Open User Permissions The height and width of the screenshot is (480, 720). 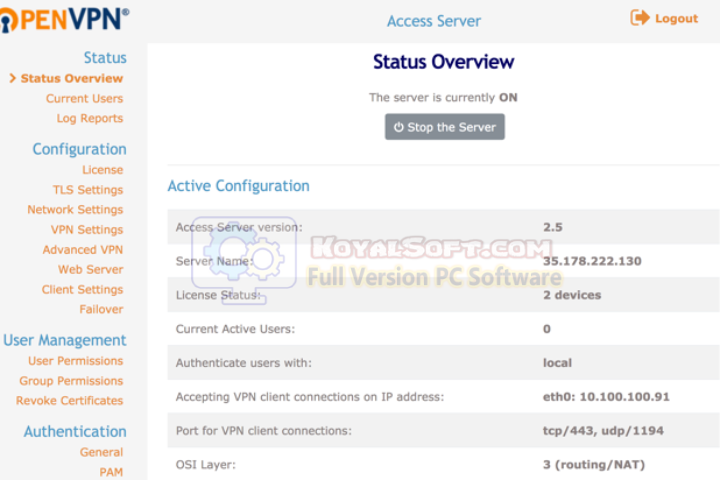pyautogui.click(x=75, y=361)
